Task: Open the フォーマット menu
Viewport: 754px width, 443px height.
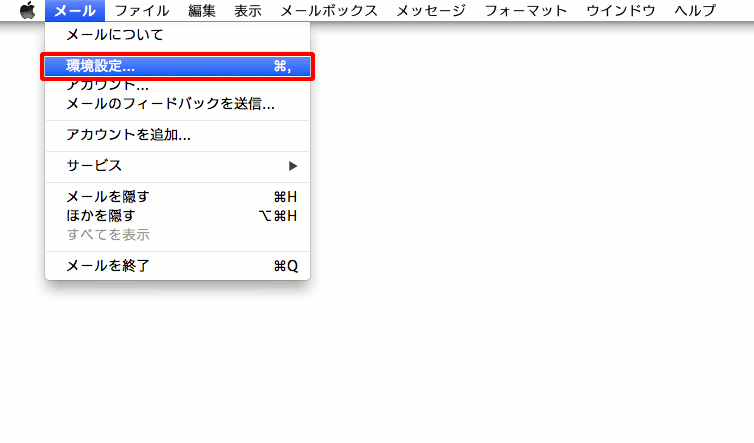Action: coord(525,11)
